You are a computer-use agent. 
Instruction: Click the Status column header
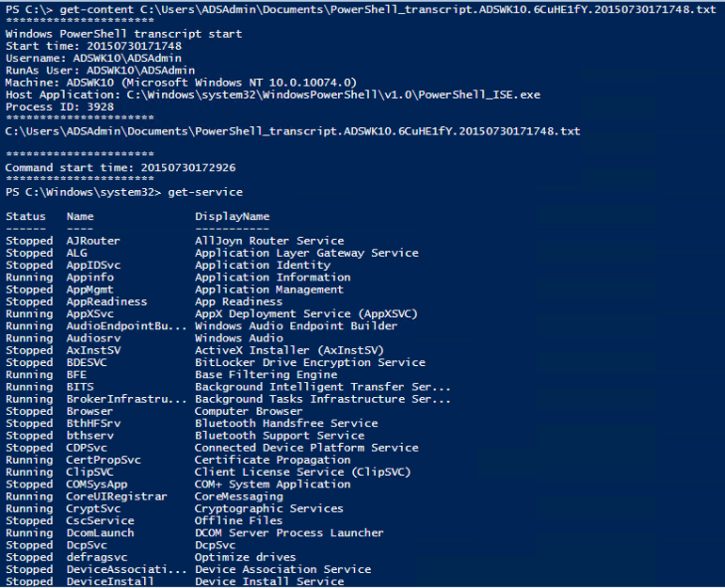click(25, 216)
